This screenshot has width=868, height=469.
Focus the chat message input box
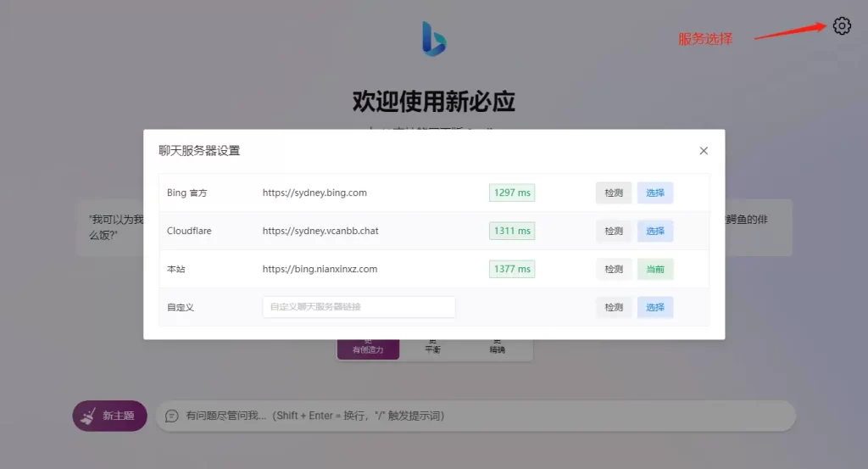click(x=476, y=416)
